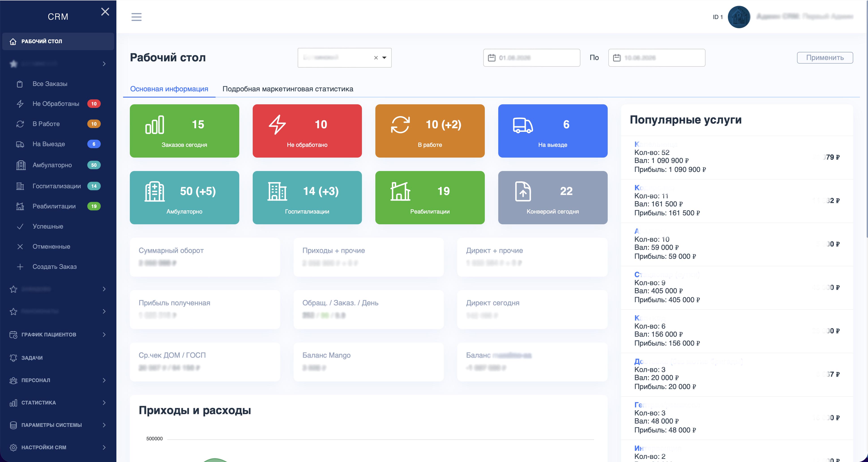Click the Применить button
This screenshot has width=868, height=462.
[825, 58]
